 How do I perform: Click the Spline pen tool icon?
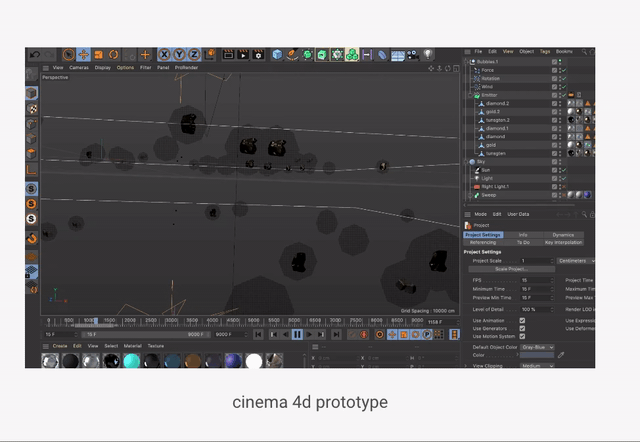tap(292, 54)
